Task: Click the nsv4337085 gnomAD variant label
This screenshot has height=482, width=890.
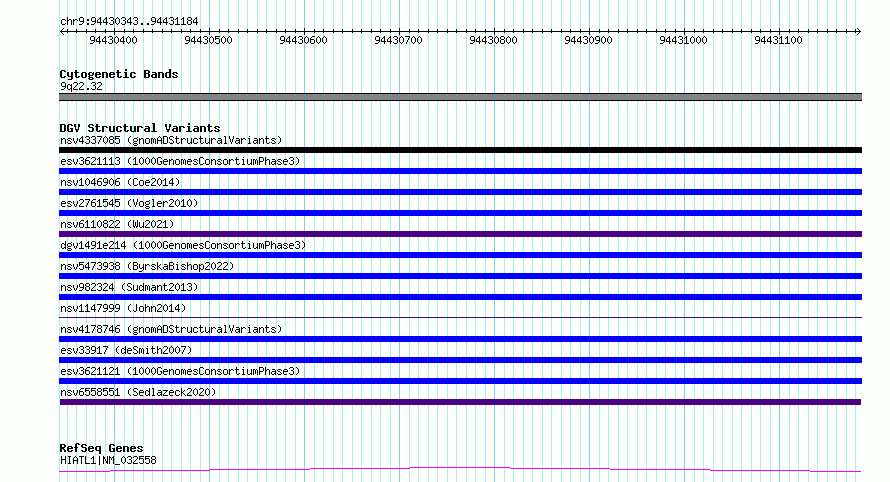Action: pos(171,140)
